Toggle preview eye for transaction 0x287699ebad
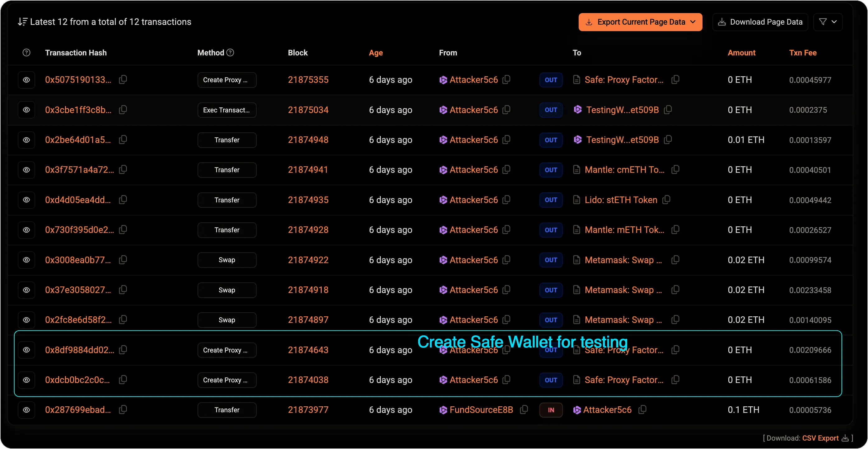The image size is (868, 449). point(26,410)
